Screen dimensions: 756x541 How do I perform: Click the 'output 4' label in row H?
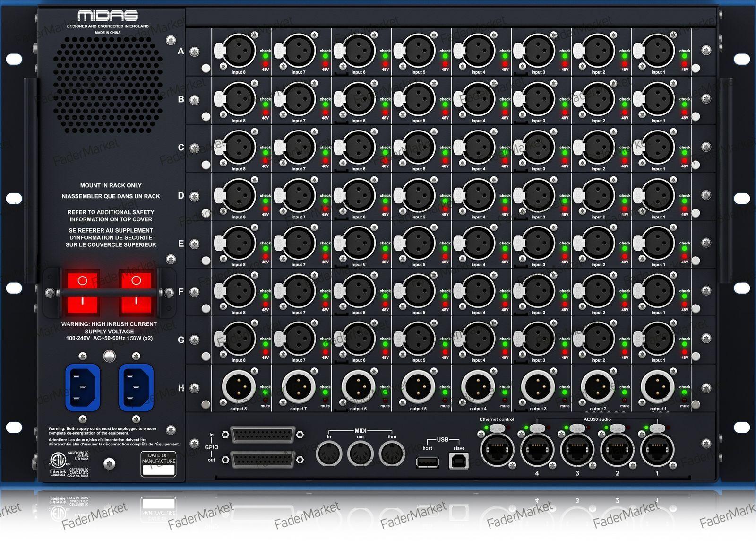pos(478,409)
